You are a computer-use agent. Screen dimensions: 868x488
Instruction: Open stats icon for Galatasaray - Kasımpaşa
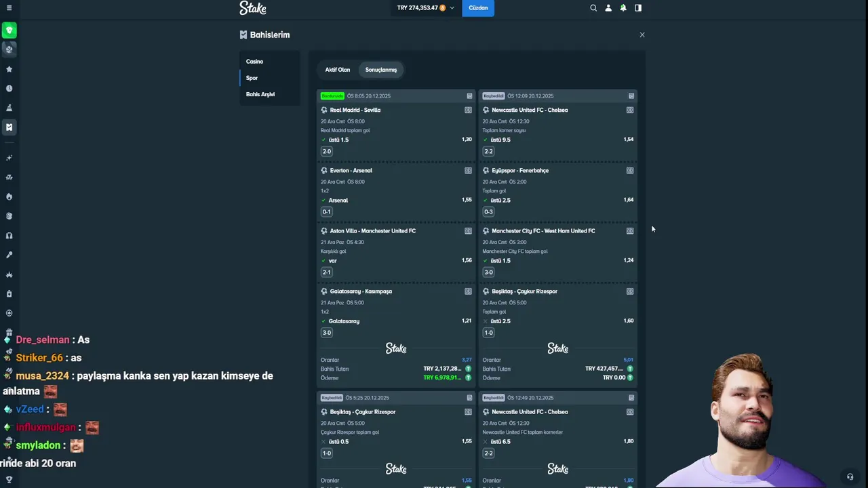click(468, 291)
